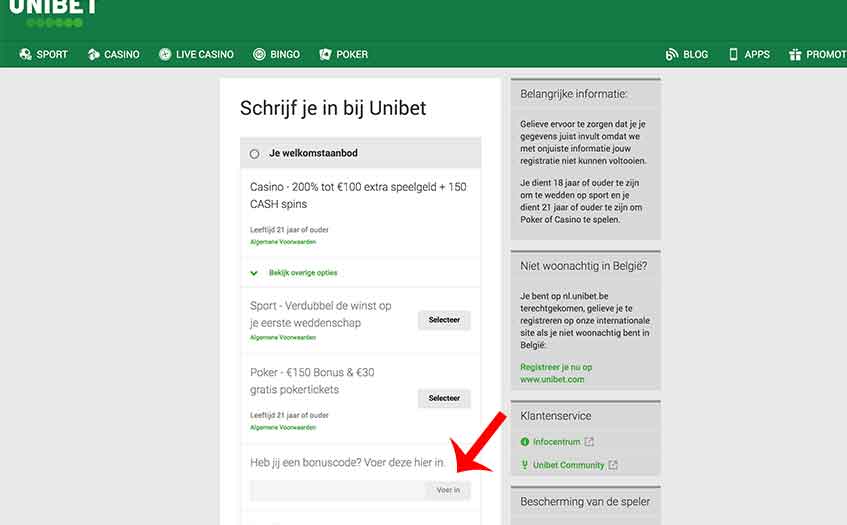847x525 pixels.
Task: Click the Promoties gift icon
Action: click(x=795, y=54)
